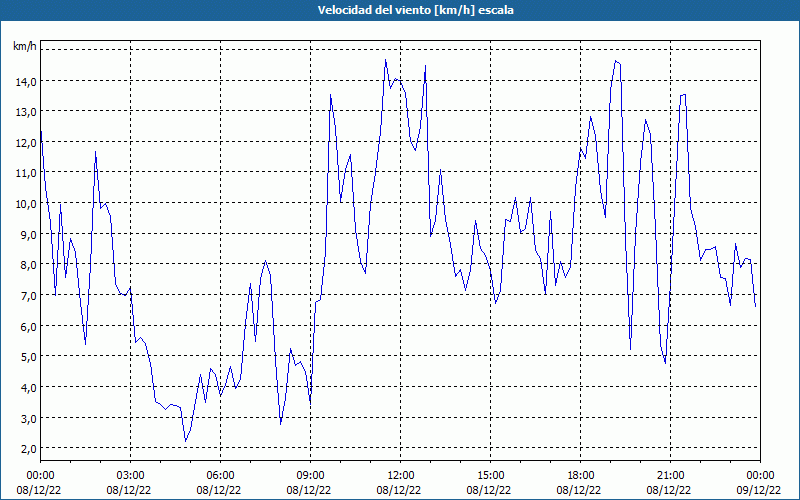Click the '8,0' y-axis label
Image resolution: width=800 pixels, height=500 pixels.
(x=28, y=265)
